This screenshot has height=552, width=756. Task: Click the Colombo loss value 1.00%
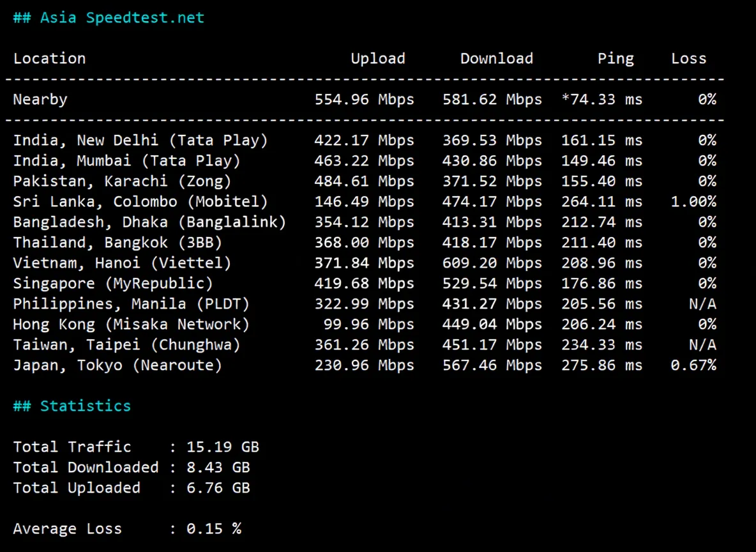(693, 202)
